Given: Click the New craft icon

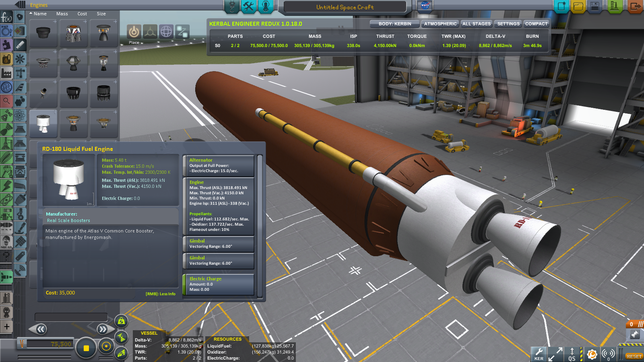Looking at the screenshot, I should coord(561,6).
